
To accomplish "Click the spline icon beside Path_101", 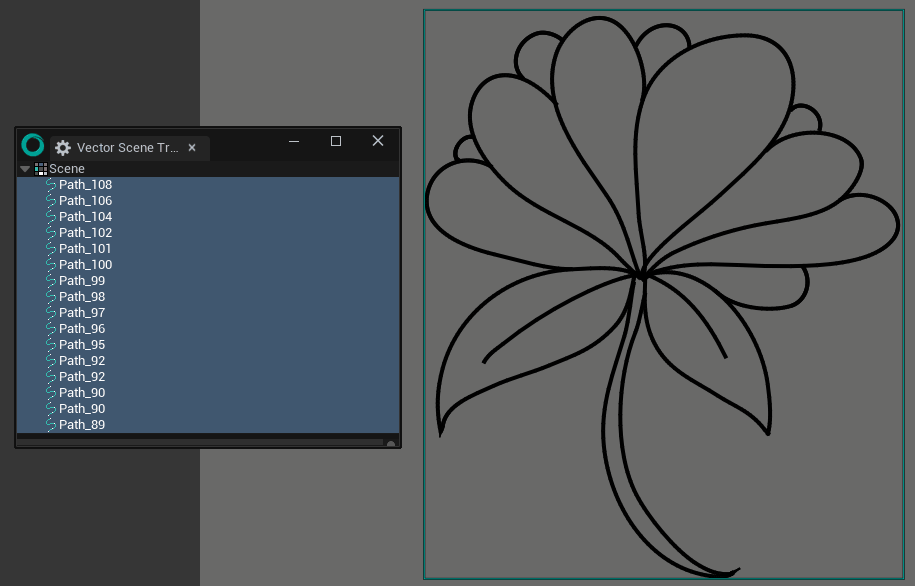I will [51, 248].
